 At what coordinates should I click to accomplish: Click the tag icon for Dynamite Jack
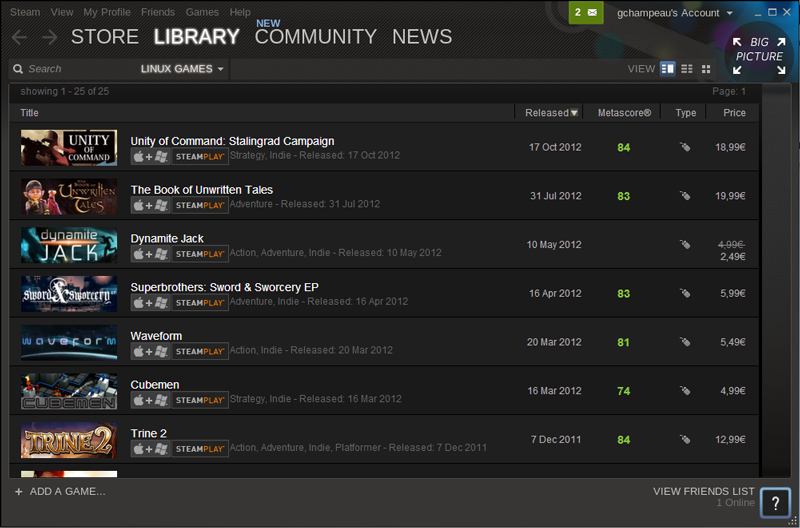(x=685, y=244)
